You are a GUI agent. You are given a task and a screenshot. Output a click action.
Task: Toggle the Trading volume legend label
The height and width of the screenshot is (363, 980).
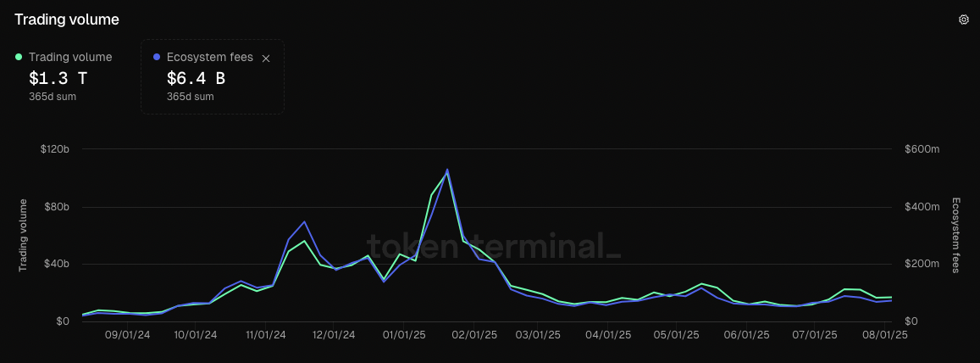click(70, 57)
